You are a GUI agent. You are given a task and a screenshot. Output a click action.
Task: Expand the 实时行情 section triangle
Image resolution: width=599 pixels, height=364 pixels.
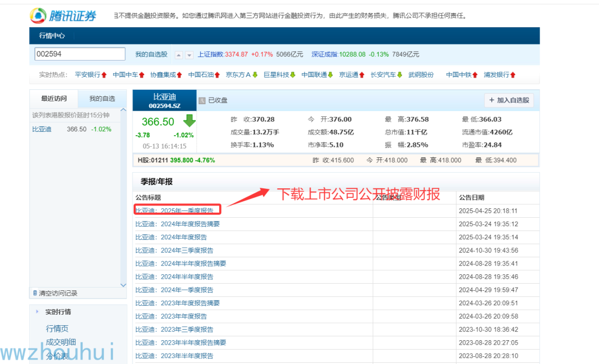(37, 311)
